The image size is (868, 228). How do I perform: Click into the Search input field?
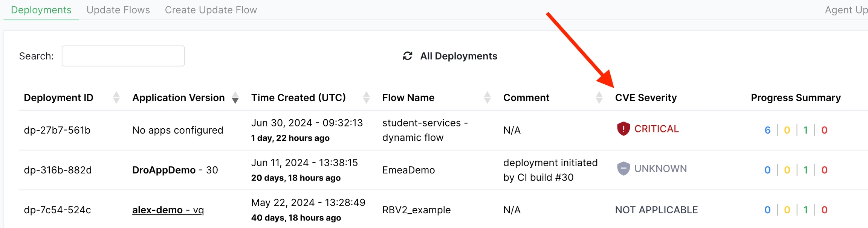point(123,56)
